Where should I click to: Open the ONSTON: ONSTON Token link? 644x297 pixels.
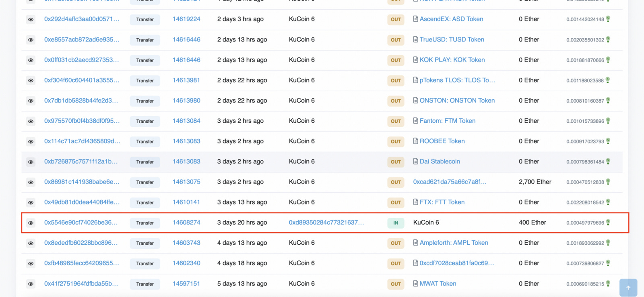(x=457, y=101)
